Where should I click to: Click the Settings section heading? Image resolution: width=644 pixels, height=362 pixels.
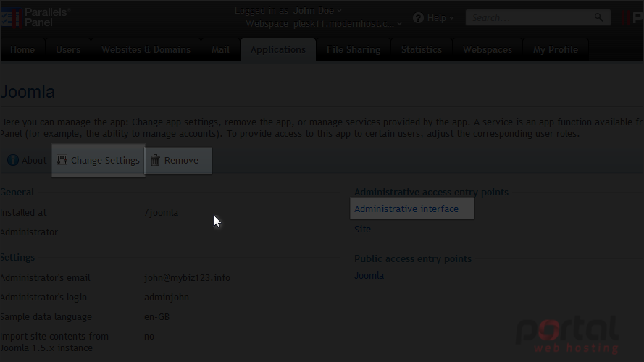tap(17, 257)
